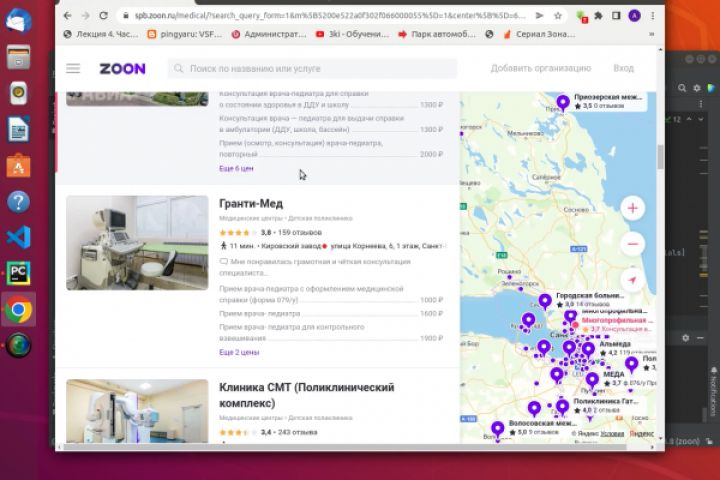Click the Chrome icon in the dock
This screenshot has width=720, height=480.
point(18,310)
